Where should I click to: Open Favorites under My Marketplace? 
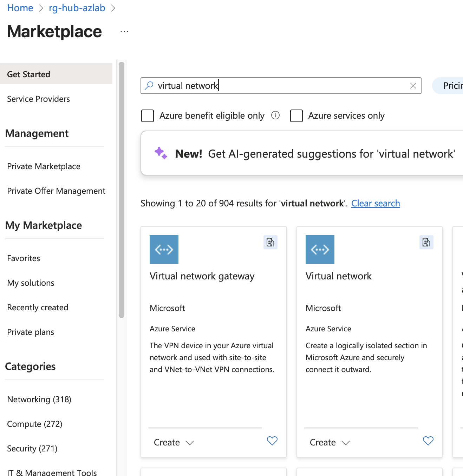(x=24, y=258)
